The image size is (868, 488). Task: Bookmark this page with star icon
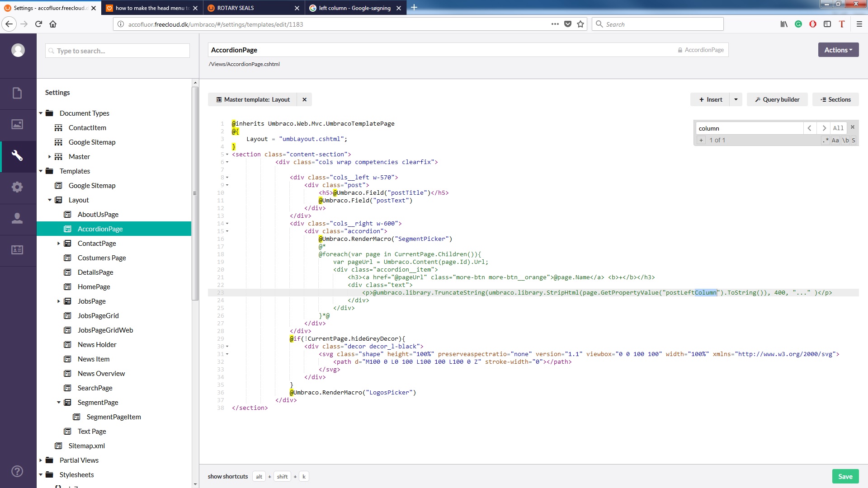click(x=580, y=24)
